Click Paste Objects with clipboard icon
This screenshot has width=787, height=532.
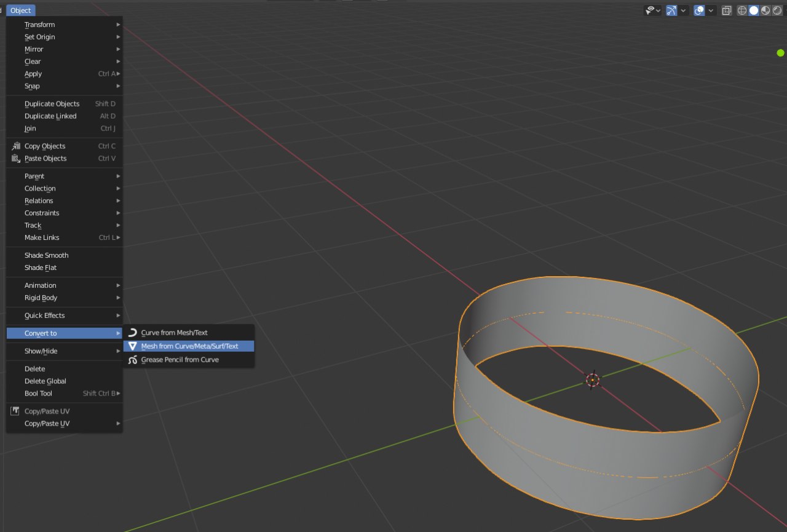[x=65, y=159]
